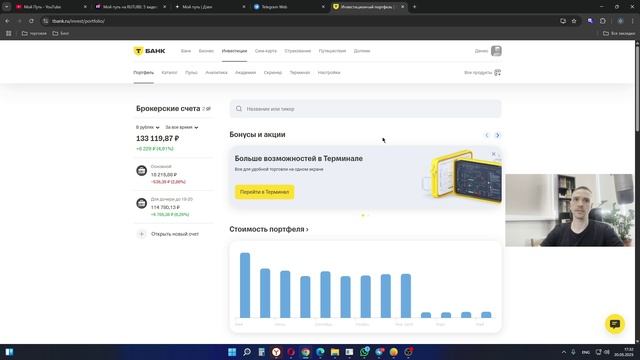This screenshot has width=640, height=360.
Task: Open the currency dropdown in accounts panel
Action: coord(148,127)
